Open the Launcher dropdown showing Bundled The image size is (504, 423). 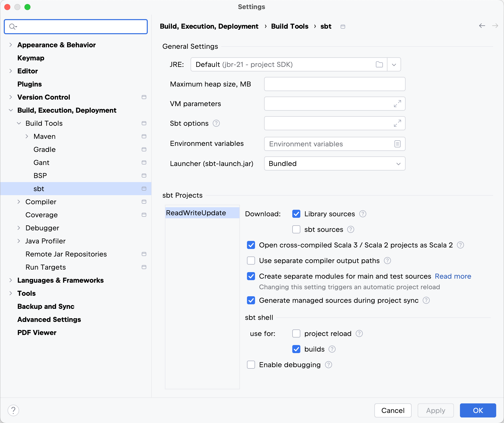coord(334,163)
